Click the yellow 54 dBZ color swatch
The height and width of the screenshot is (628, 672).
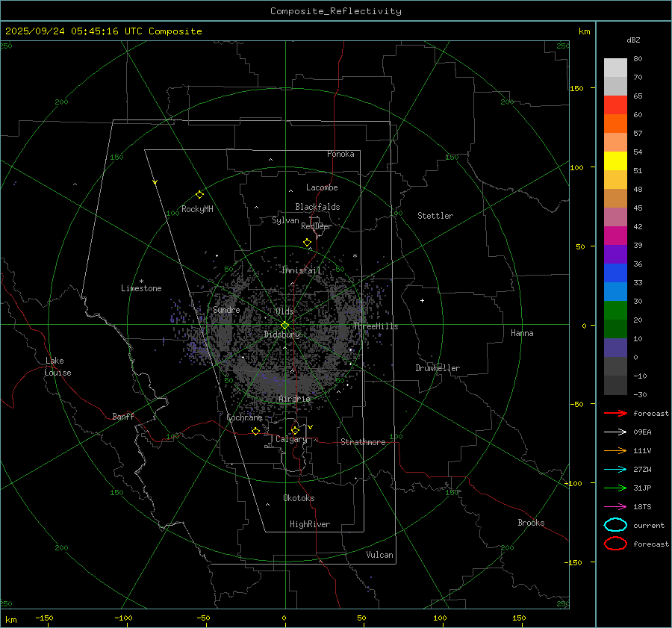point(615,161)
